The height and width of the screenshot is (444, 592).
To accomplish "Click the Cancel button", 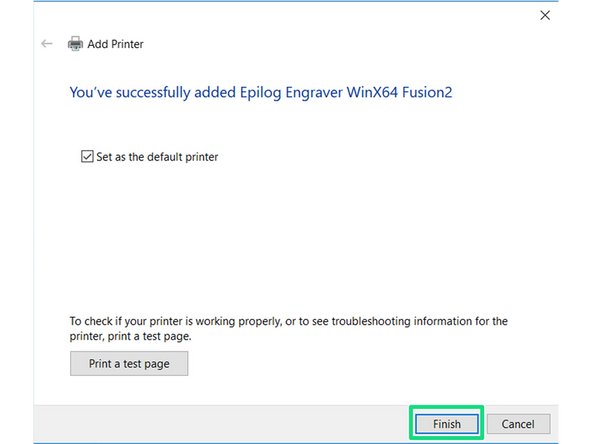I will point(518,424).
